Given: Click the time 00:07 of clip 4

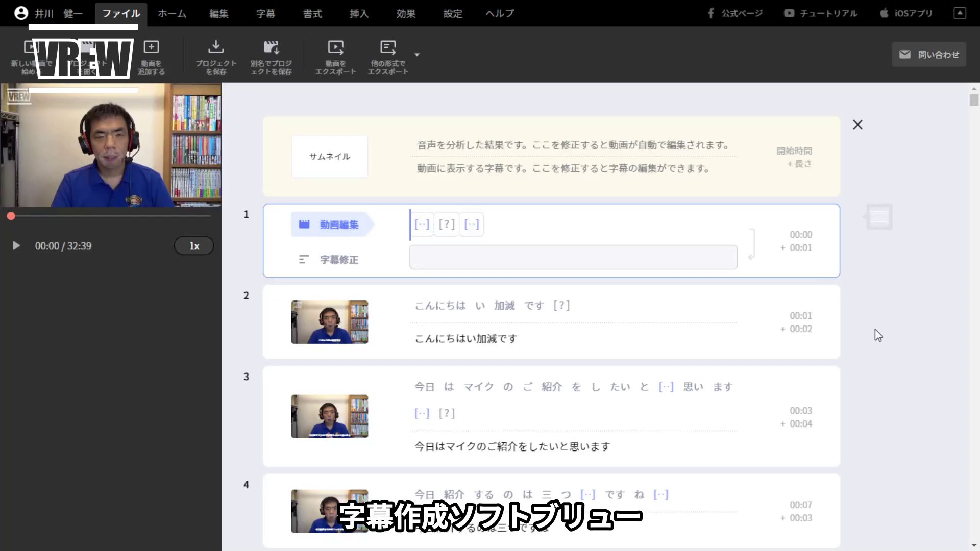Looking at the screenshot, I should pyautogui.click(x=801, y=505).
